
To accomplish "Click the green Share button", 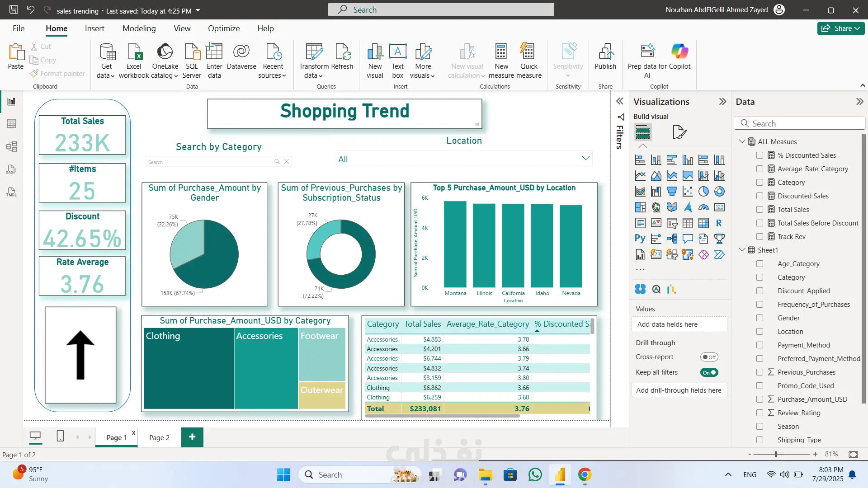I will coord(840,28).
